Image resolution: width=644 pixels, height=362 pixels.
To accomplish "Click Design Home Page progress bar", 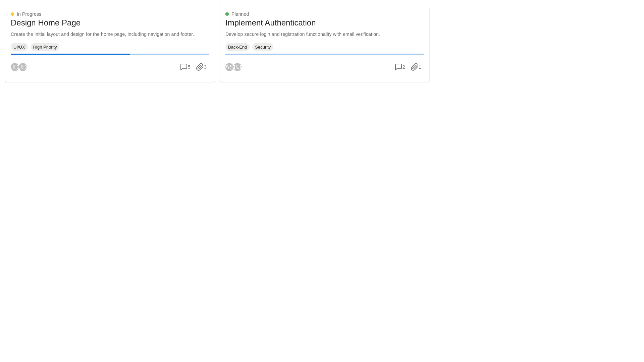I will point(110,54).
